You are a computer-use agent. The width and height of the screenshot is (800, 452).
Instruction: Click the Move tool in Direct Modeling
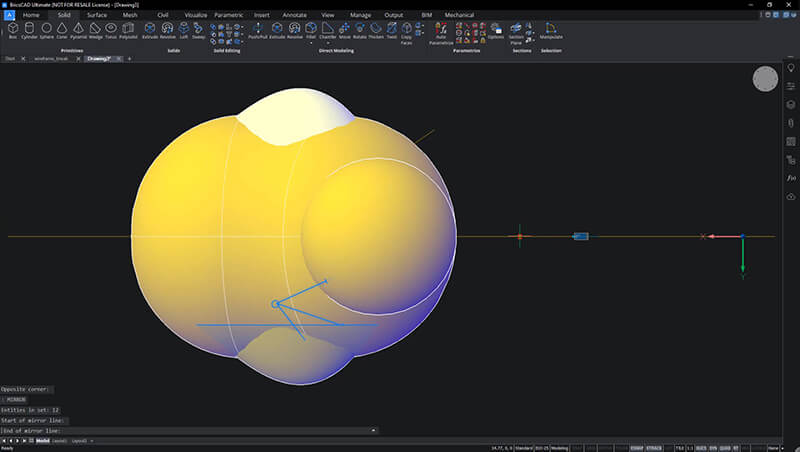click(x=344, y=30)
